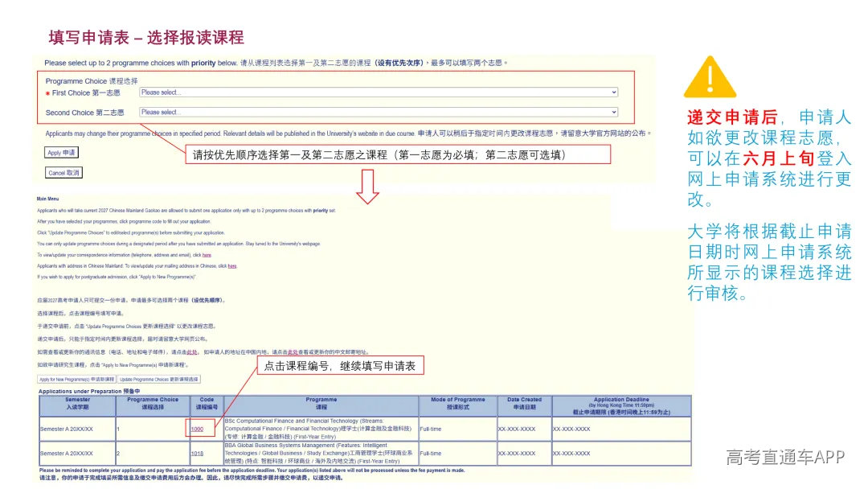Click the Application Deadline column header

pyautogui.click(x=621, y=406)
